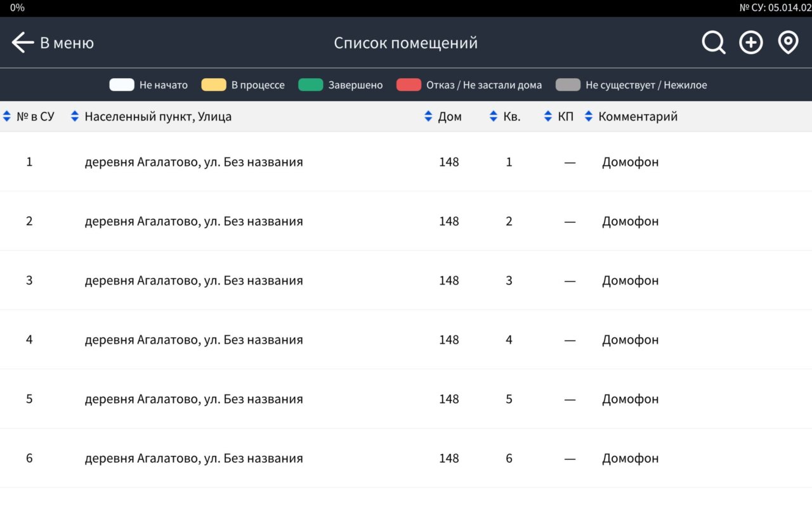Click address in row number 6
Screen dimensions: 812x508
tap(193, 458)
